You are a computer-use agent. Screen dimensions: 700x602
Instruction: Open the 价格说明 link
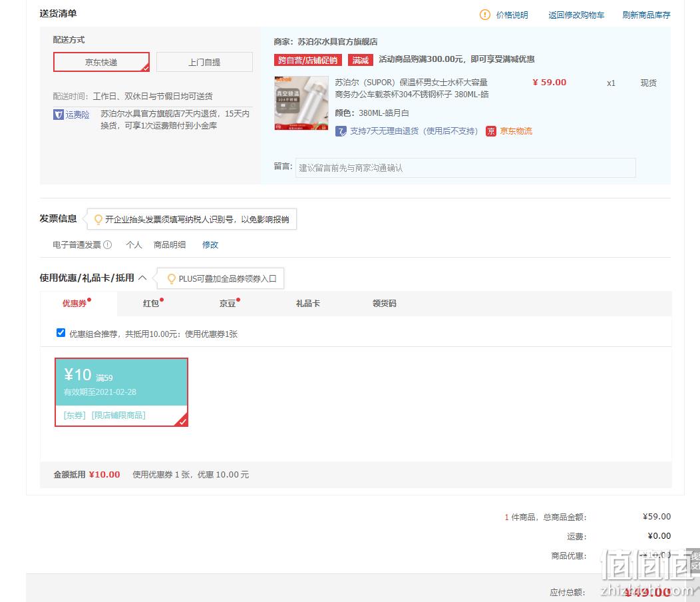click(x=512, y=15)
